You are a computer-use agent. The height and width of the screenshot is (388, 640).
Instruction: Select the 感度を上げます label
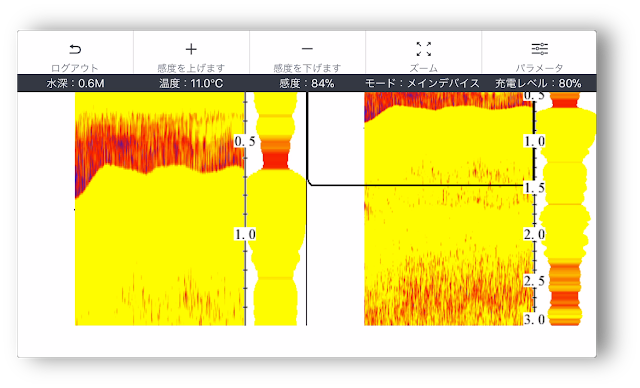[x=191, y=68]
